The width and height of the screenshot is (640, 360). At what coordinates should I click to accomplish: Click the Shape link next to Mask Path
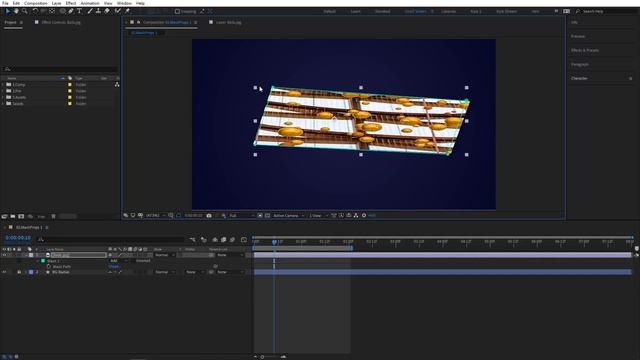pos(114,266)
